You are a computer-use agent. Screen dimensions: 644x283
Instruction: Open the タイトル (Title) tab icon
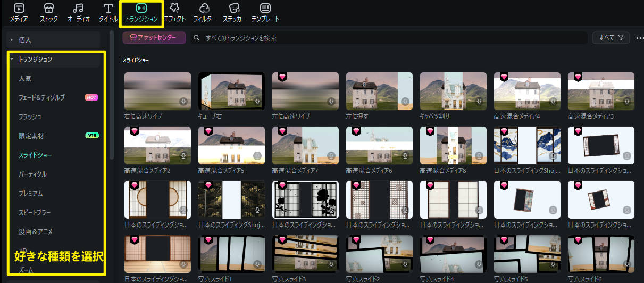pyautogui.click(x=108, y=9)
